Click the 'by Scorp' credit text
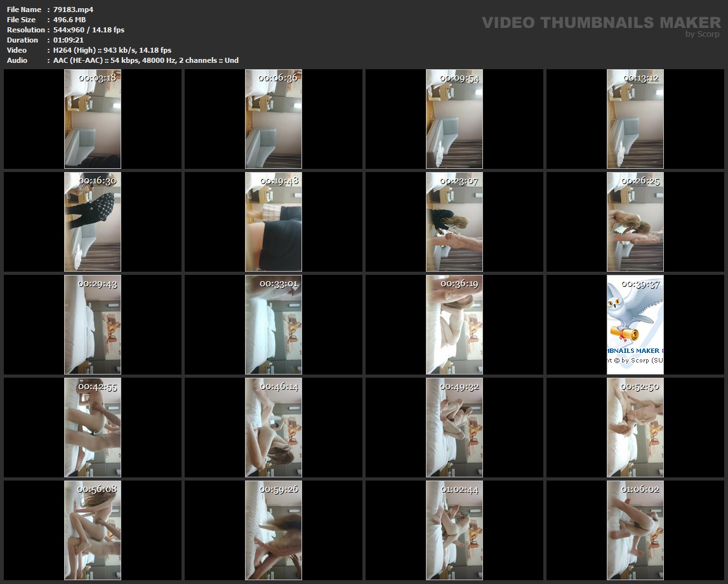This screenshot has width=728, height=584. [x=702, y=34]
